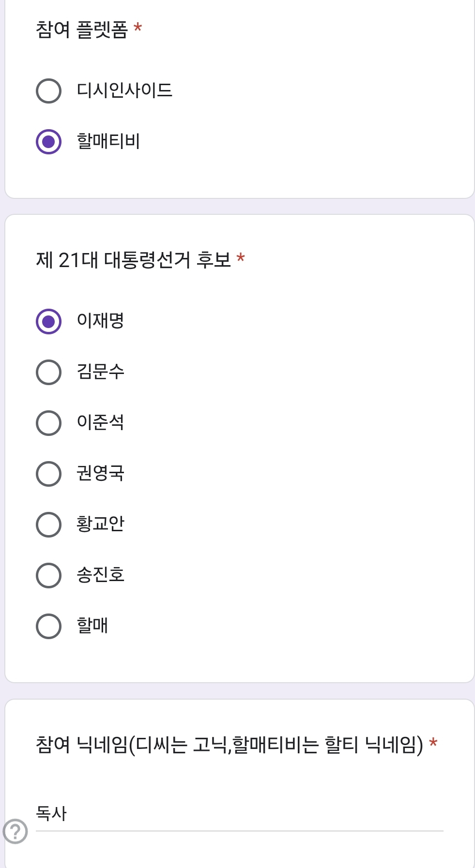Choose candidate 김문수 radio button
The width and height of the screenshot is (475, 868).
(48, 372)
